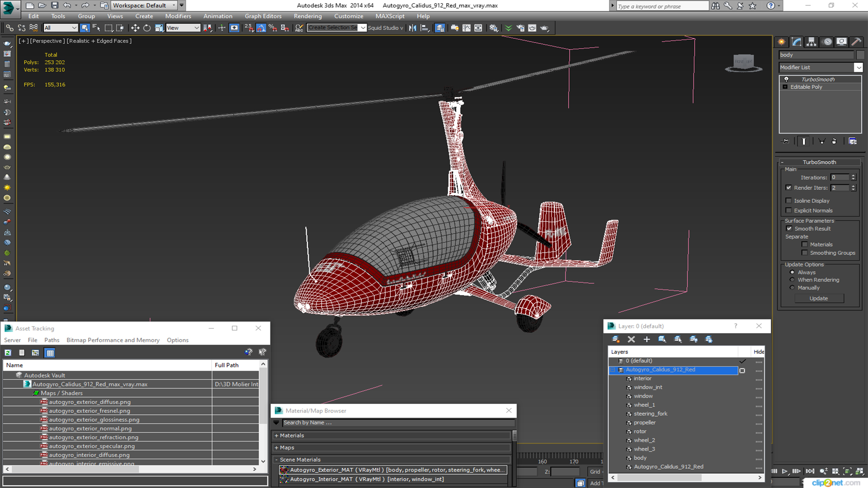Viewport: 868px width, 488px height.
Task: Select autogyro_exterior_normal.png asset
Action: 90,429
